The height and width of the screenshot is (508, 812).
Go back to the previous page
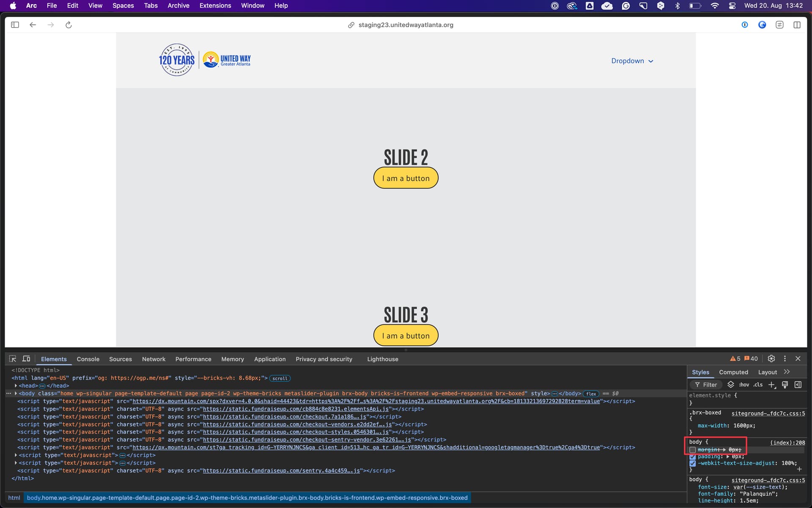tap(33, 25)
